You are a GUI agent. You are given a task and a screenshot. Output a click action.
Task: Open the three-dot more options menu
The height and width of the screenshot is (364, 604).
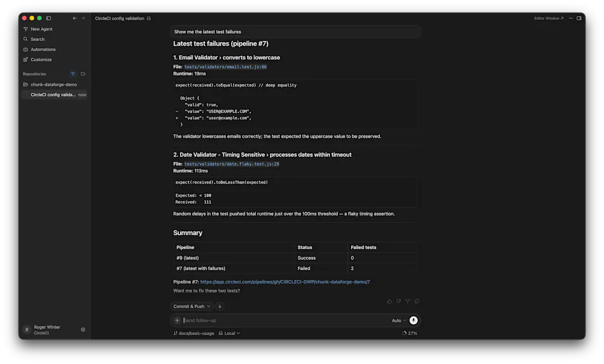(x=571, y=18)
